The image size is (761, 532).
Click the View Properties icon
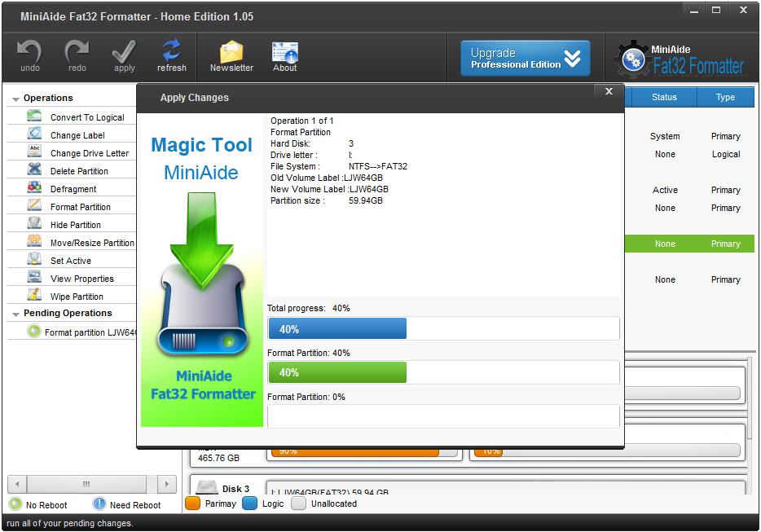(x=34, y=278)
